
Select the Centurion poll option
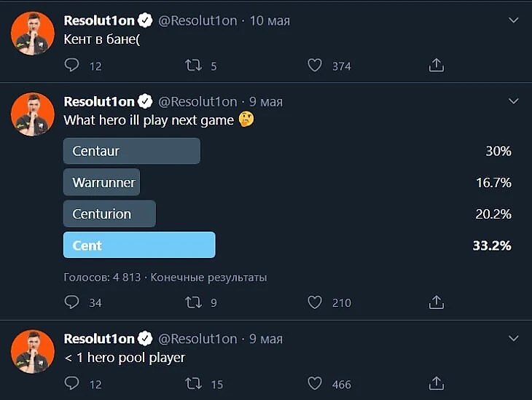pos(110,214)
